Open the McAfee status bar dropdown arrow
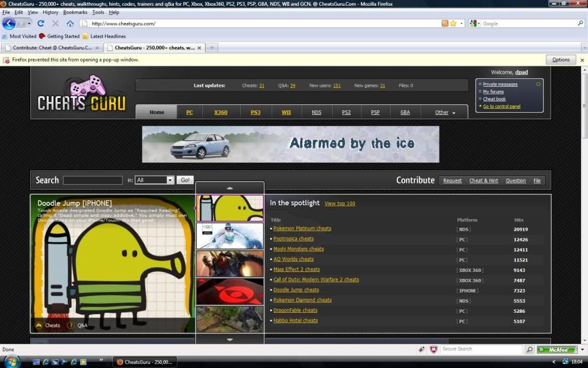The image size is (588, 368). coord(582,350)
